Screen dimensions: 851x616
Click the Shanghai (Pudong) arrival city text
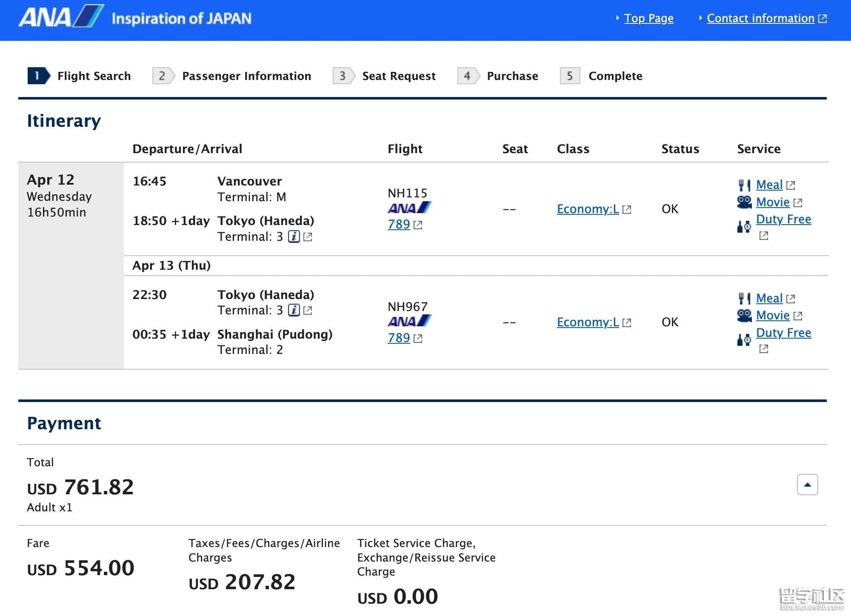coord(275,334)
